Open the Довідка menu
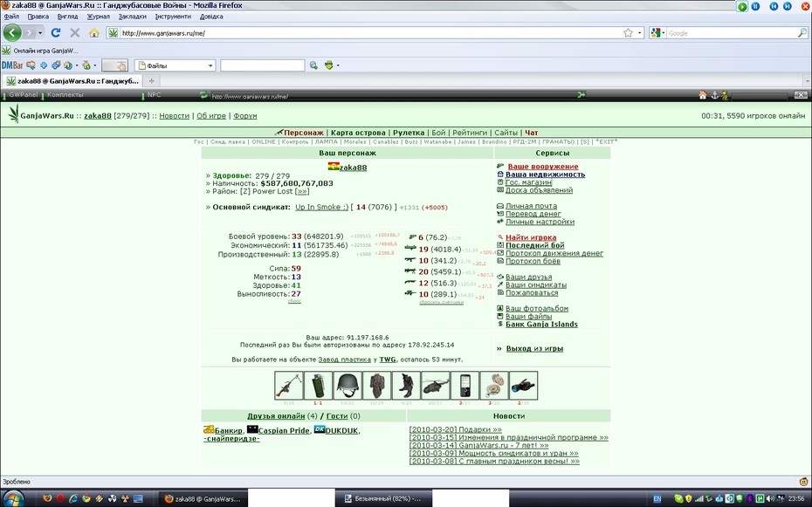The image size is (812, 507). point(211,17)
